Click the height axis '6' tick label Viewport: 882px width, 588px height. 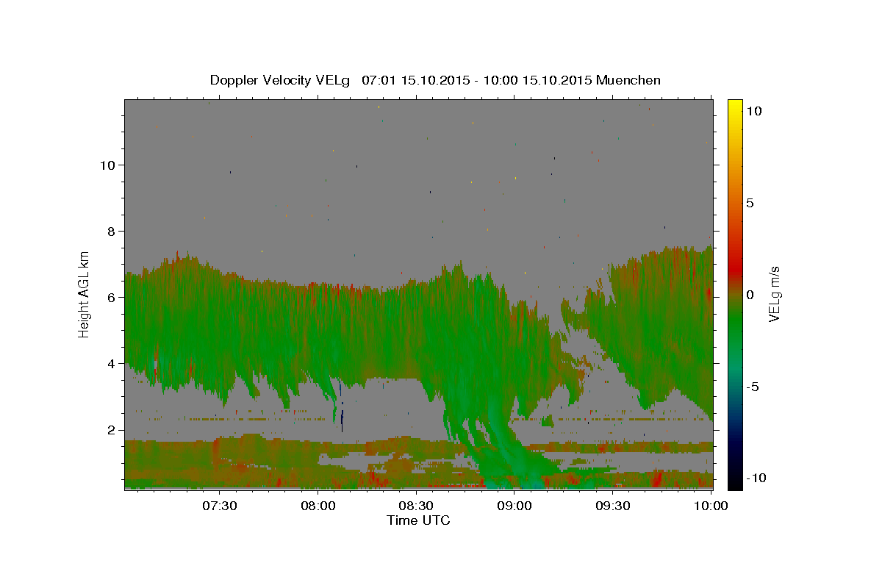(112, 297)
